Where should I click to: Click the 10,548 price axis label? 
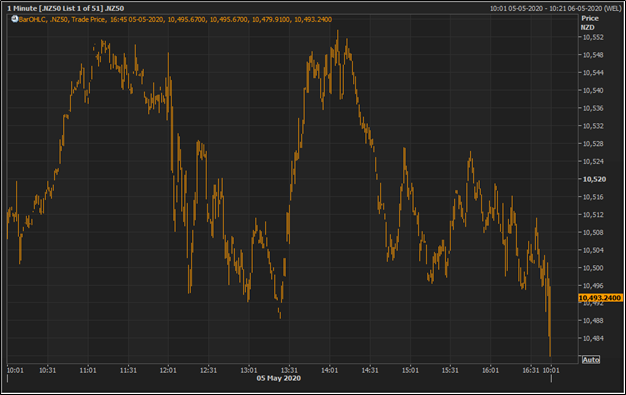[593, 55]
